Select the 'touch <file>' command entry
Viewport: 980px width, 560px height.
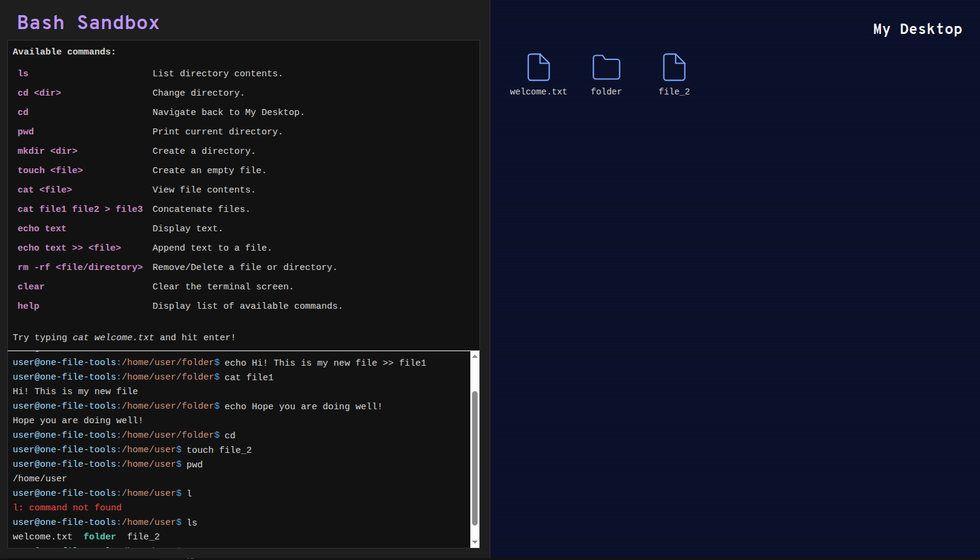[x=50, y=170]
